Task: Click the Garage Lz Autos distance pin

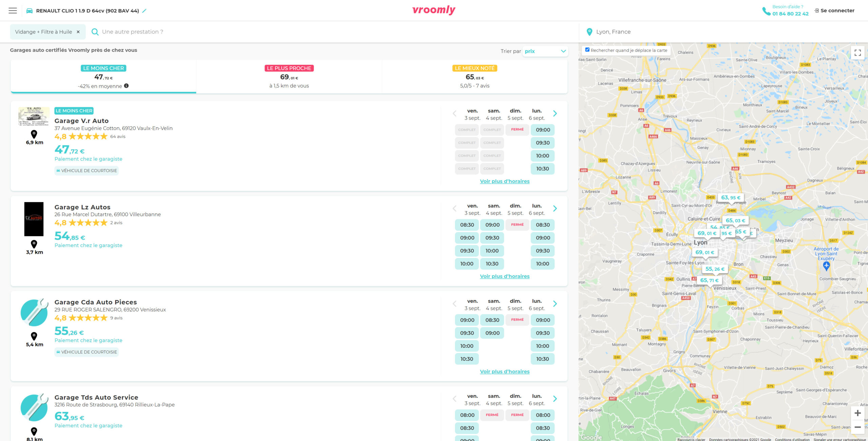Action: click(34, 244)
